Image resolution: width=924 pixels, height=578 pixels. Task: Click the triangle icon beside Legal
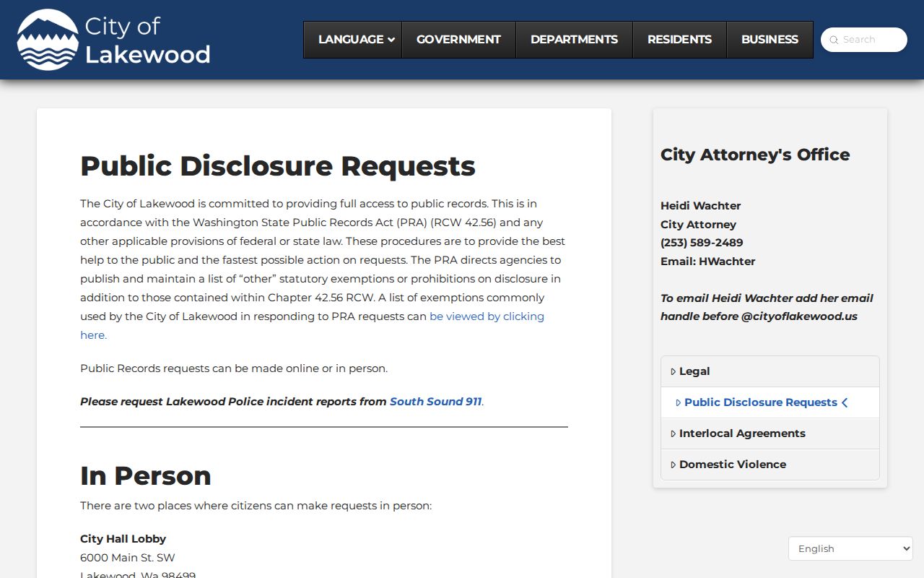point(673,371)
